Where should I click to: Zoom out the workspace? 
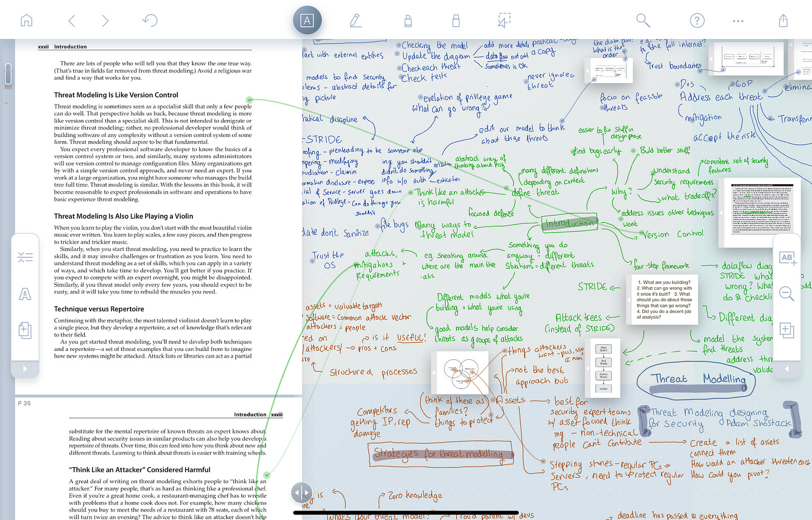click(x=787, y=293)
